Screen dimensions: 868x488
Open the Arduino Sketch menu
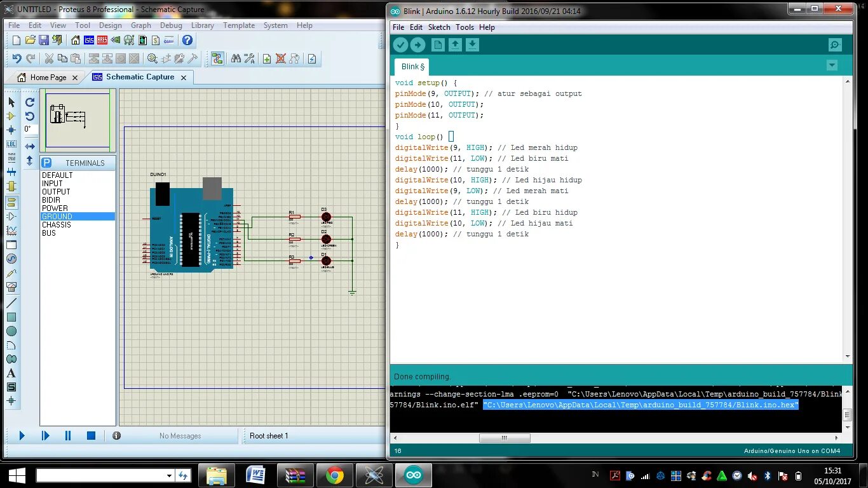pos(439,27)
